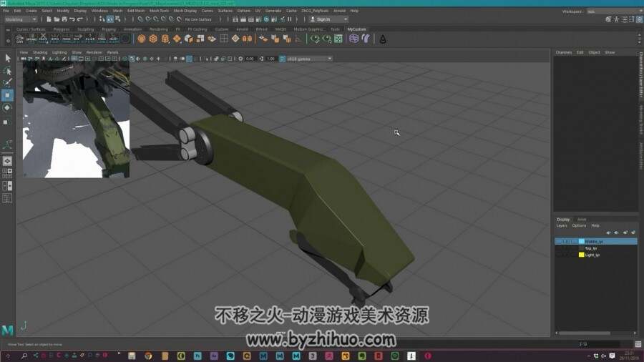The height and width of the screenshot is (362, 644).
Task: Click the purple bend deformer shelf icon
Action: [366, 39]
